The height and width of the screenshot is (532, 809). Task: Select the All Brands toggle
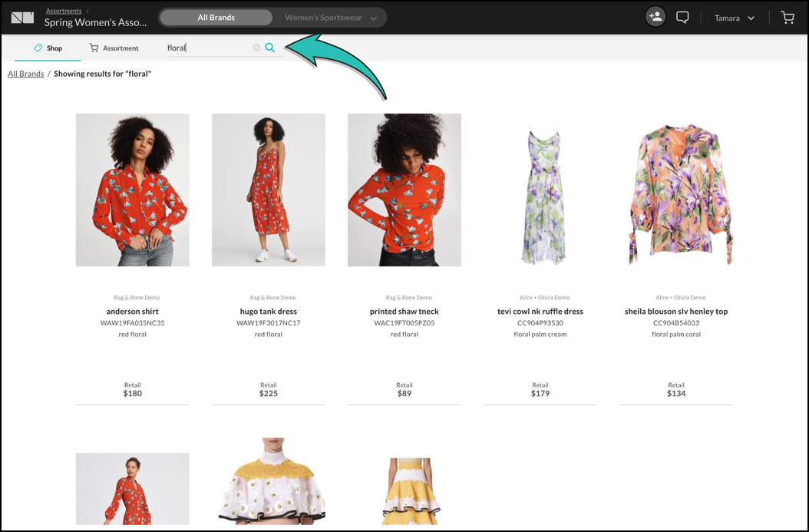pos(216,18)
